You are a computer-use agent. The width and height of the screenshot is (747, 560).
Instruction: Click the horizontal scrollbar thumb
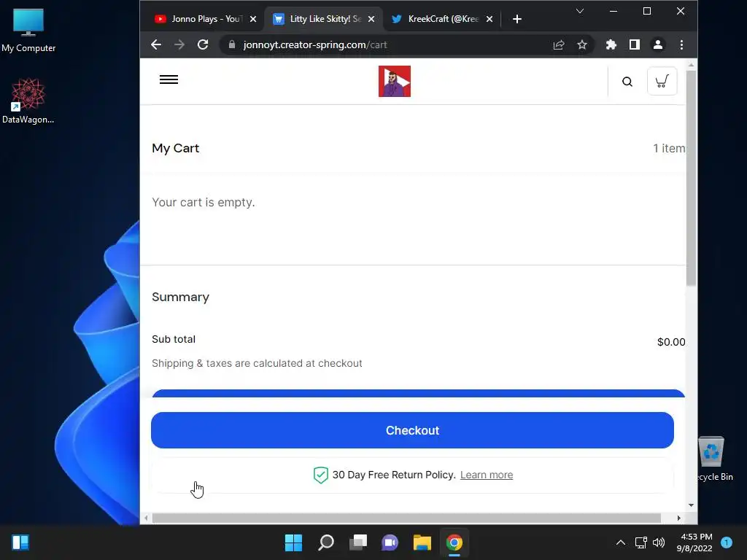click(x=406, y=518)
